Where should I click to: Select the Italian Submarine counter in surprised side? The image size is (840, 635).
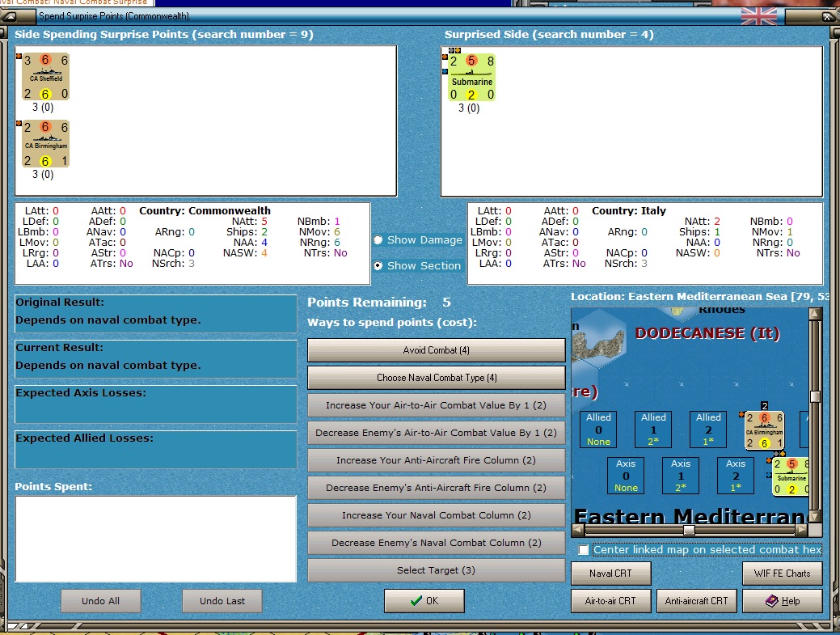point(471,78)
